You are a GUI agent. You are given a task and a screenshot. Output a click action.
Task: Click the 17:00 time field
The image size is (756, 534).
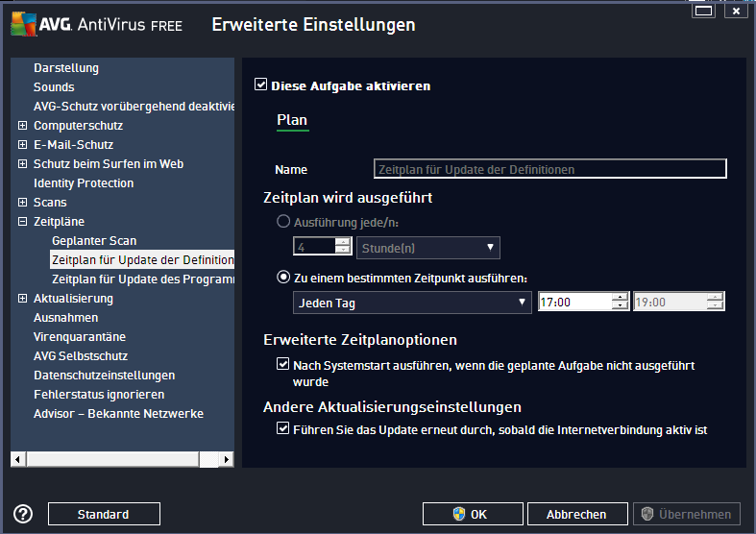(x=575, y=302)
